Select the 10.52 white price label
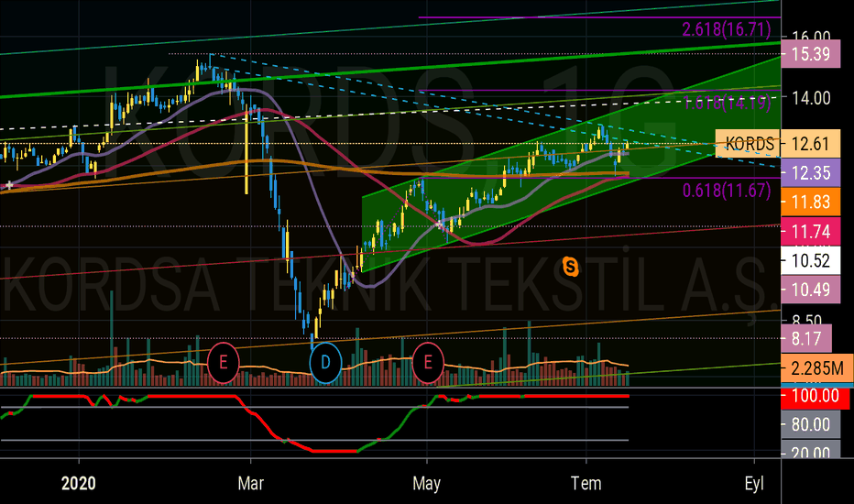The image size is (854, 504). [x=810, y=260]
